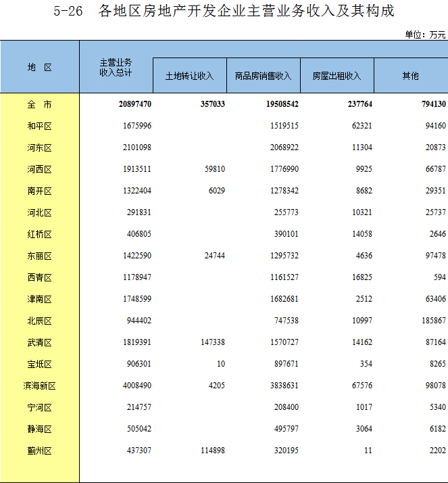Click the '北辰区' row label
Image resolution: width=448 pixels, height=483 pixels.
[39, 321]
